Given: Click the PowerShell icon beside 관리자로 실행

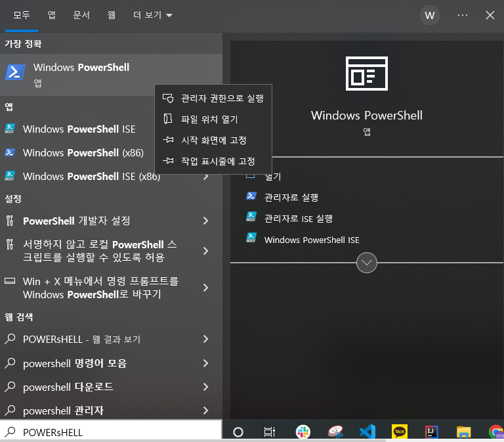Looking at the screenshot, I should [251, 196].
